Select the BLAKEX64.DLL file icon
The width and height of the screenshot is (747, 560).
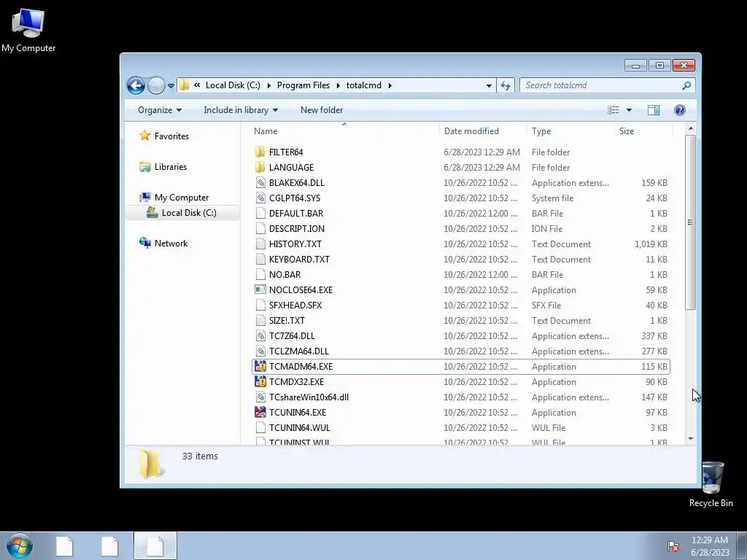[x=260, y=183]
